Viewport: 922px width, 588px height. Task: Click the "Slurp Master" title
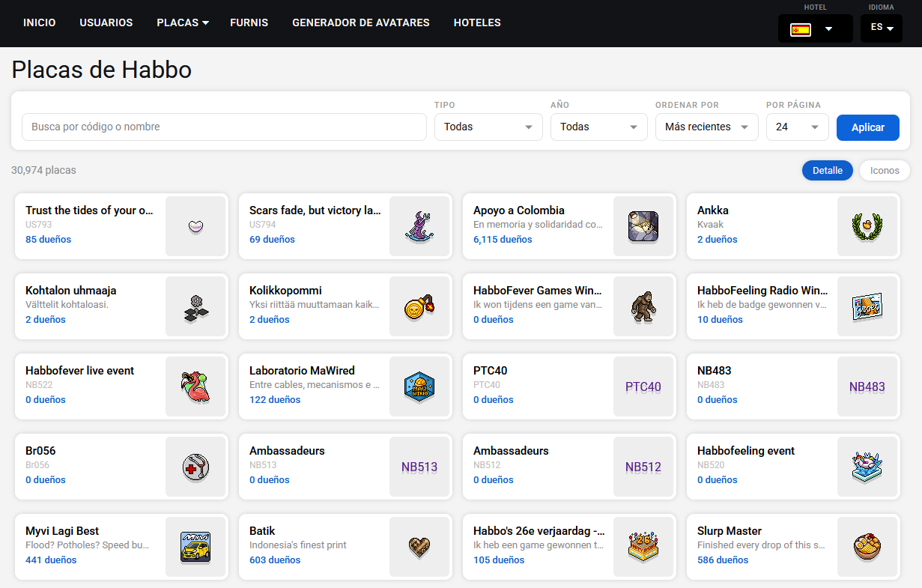tap(730, 531)
